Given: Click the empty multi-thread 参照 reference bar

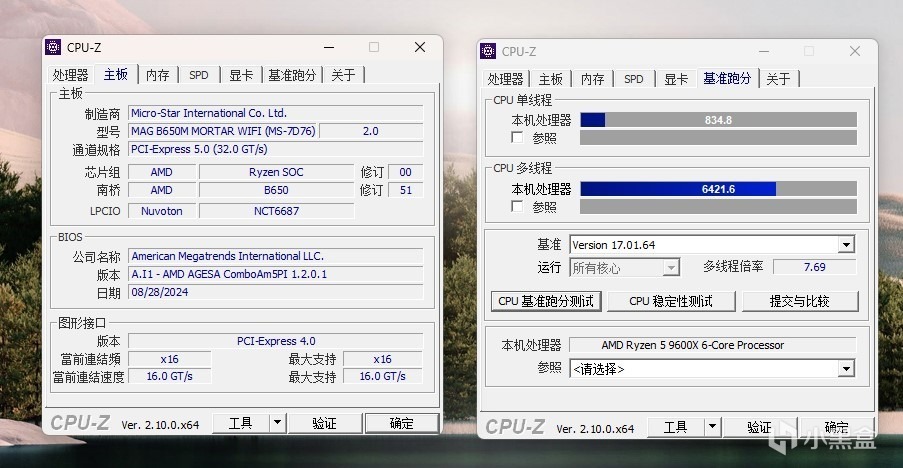Looking at the screenshot, I should coord(718,206).
